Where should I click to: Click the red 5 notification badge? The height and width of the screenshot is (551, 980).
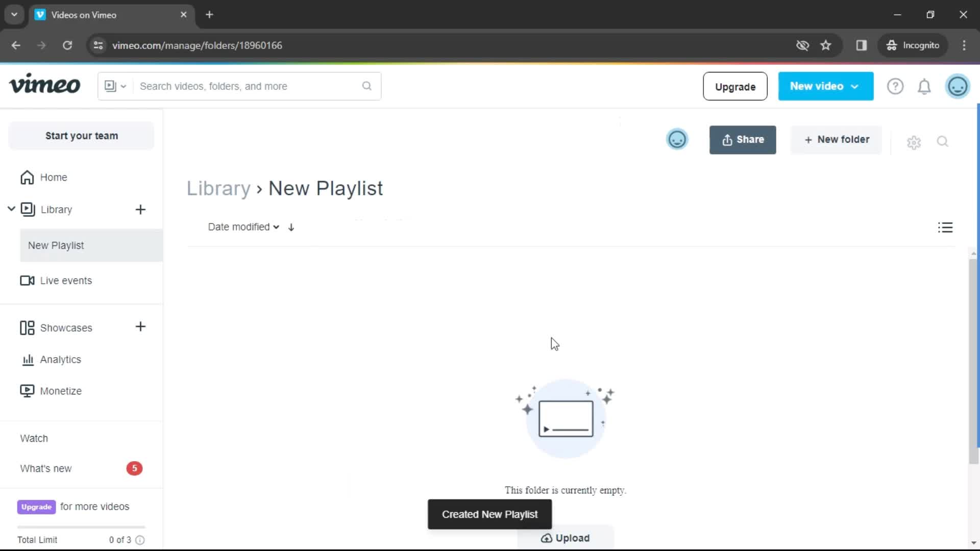pos(134,468)
